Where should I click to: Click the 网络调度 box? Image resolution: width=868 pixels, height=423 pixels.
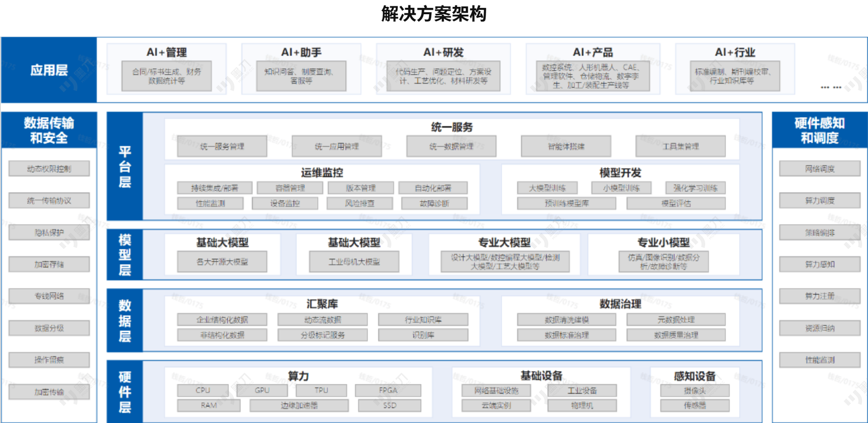point(819,169)
